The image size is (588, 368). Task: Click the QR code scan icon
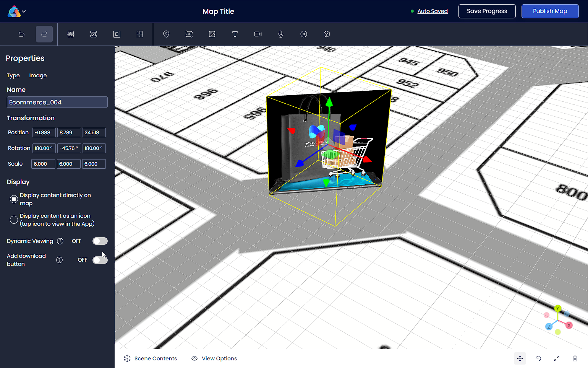[71, 34]
